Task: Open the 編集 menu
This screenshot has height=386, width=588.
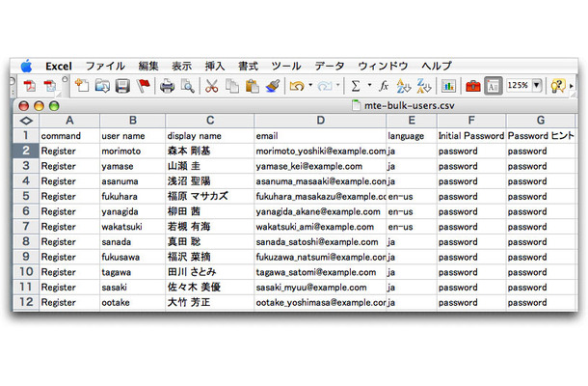Action: (148, 66)
